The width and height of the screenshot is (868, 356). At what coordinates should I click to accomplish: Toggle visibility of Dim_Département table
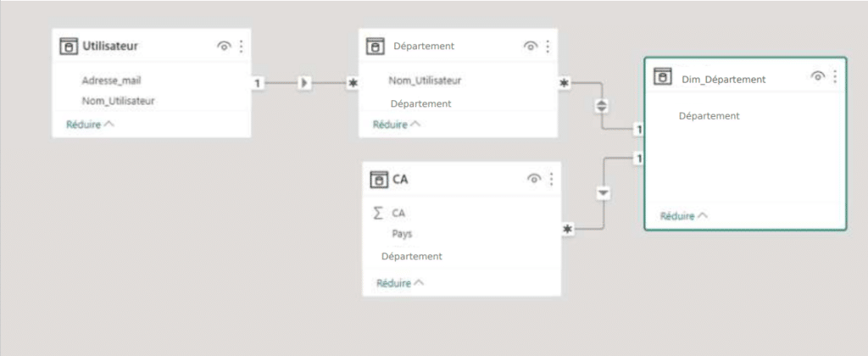[x=818, y=76]
